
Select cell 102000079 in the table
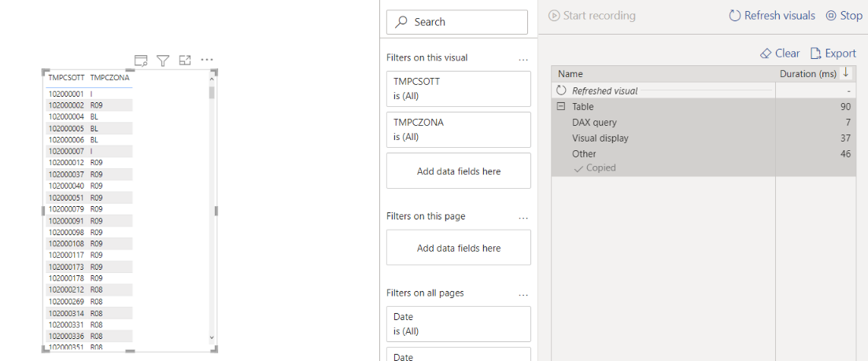point(66,209)
